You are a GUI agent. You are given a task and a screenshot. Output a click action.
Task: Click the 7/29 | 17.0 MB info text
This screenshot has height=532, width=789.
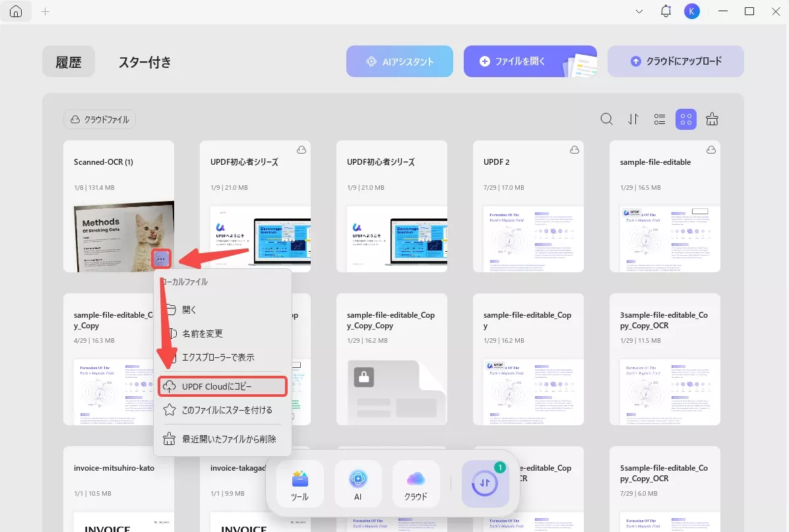[x=504, y=188]
